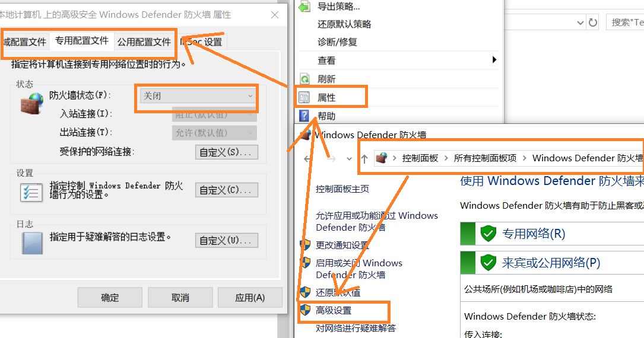Screen dimensions: 644x338
Task: Open 高级设置 link
Action: [334, 311]
